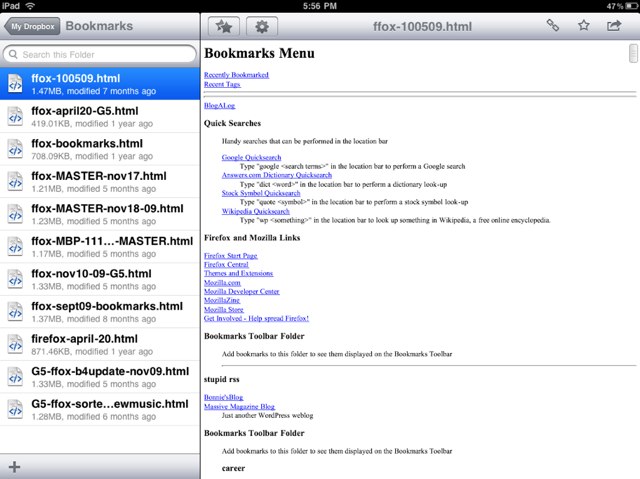
Task: Open the Firefox Start Page link
Action: click(231, 255)
